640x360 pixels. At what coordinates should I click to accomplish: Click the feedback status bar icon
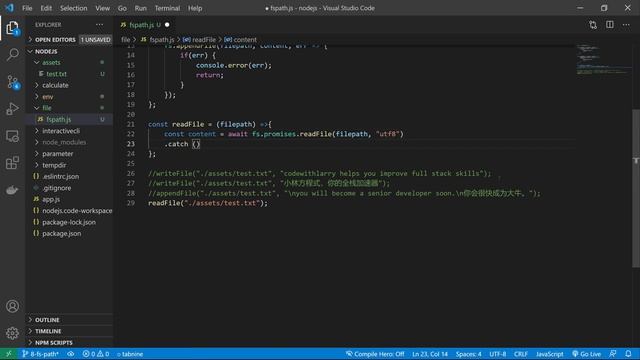(613, 354)
